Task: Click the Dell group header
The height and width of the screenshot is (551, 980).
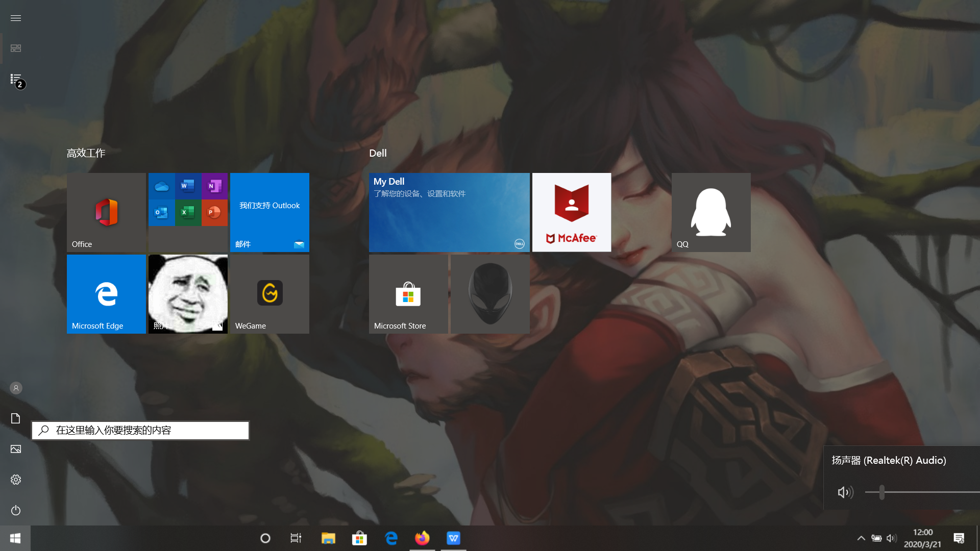Action: tap(378, 153)
